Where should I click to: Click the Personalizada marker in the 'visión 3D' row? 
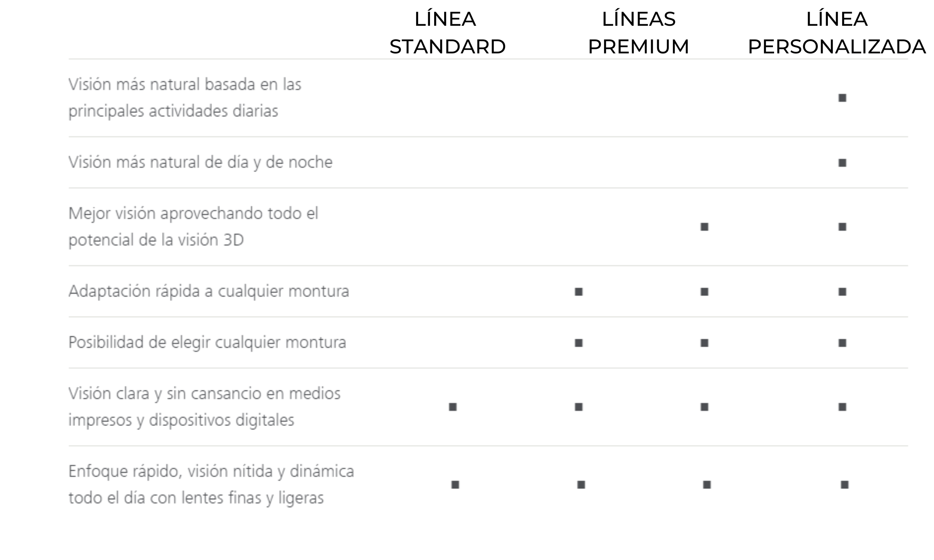click(x=842, y=227)
